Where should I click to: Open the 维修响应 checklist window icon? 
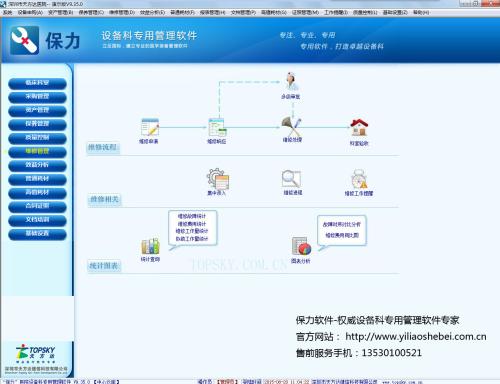point(217,127)
